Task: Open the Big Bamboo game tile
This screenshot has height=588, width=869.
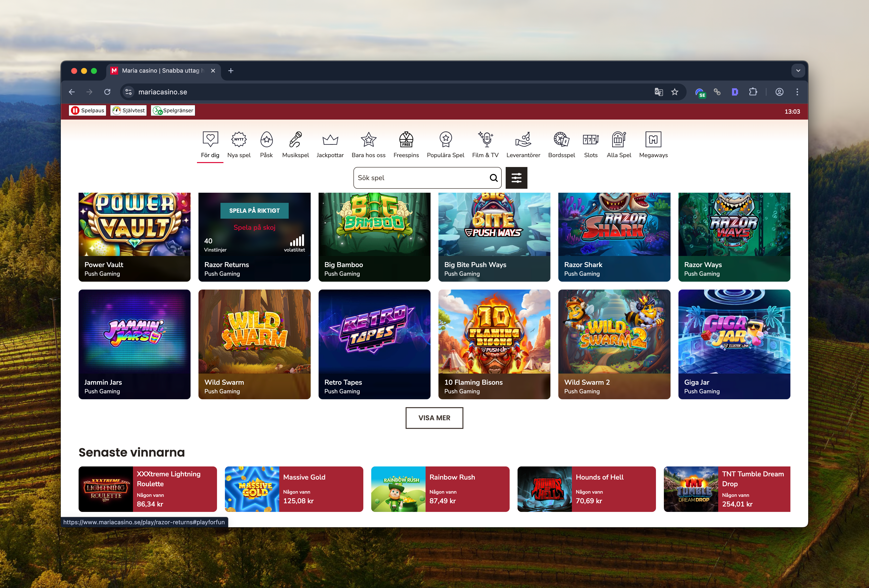Action: click(374, 237)
